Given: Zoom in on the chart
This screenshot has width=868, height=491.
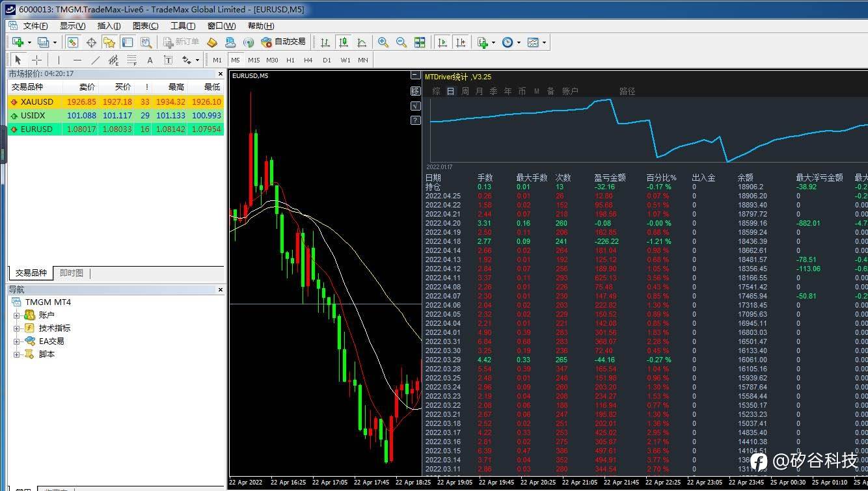Looking at the screenshot, I should 383,42.
